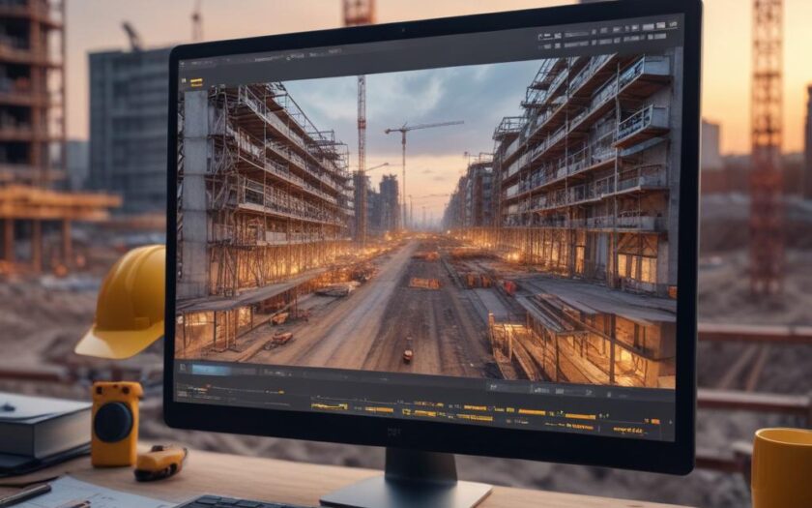Toggle the track control at timeline's left edge
The image size is (812, 508).
182,392
